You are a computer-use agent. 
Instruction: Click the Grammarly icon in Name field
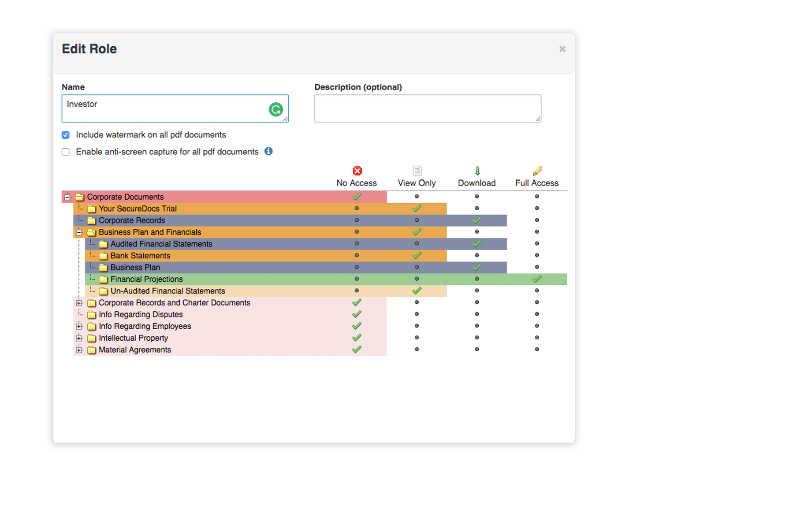coord(276,109)
